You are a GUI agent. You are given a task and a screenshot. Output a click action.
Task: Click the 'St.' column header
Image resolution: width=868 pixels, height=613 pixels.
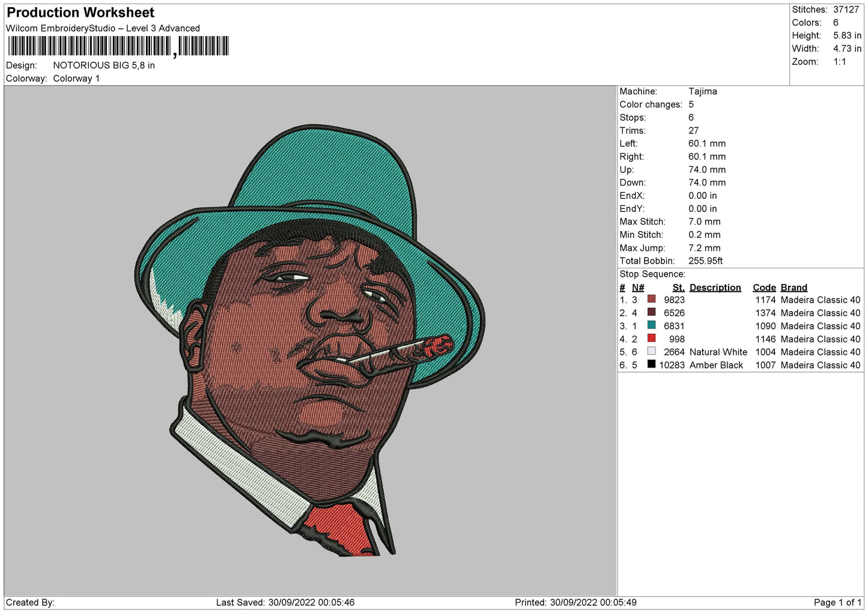(678, 288)
